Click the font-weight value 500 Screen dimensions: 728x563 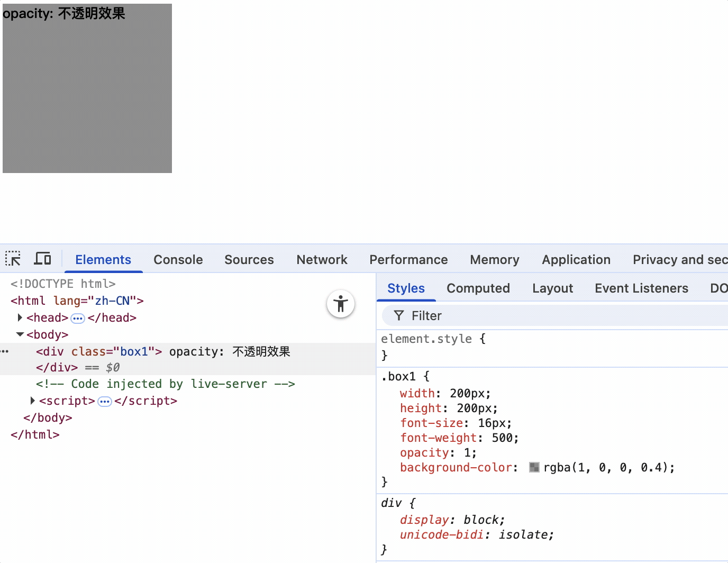502,438
